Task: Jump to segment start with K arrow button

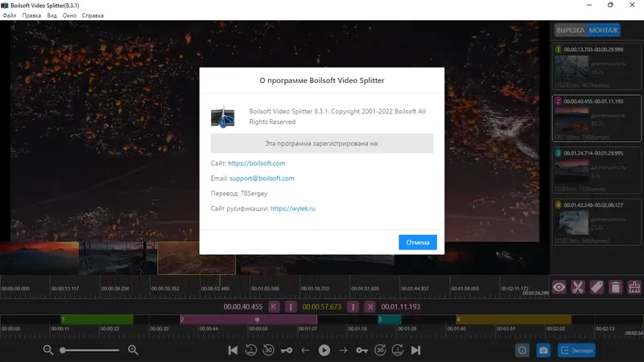Action: [x=274, y=306]
